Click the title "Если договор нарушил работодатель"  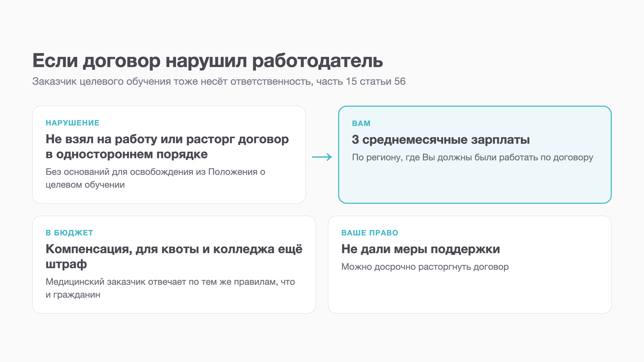(208, 61)
